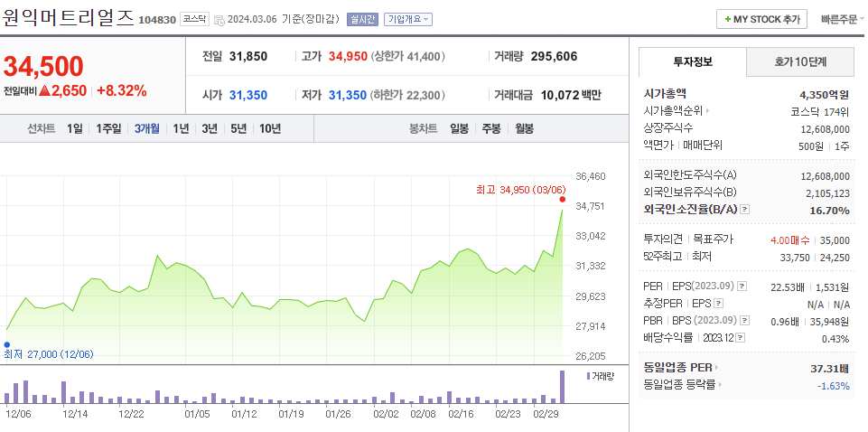Image resolution: width=868 pixels, height=432 pixels.
Task: Click the 최저 27,000 (12/06) chart label
Action: click(49, 354)
